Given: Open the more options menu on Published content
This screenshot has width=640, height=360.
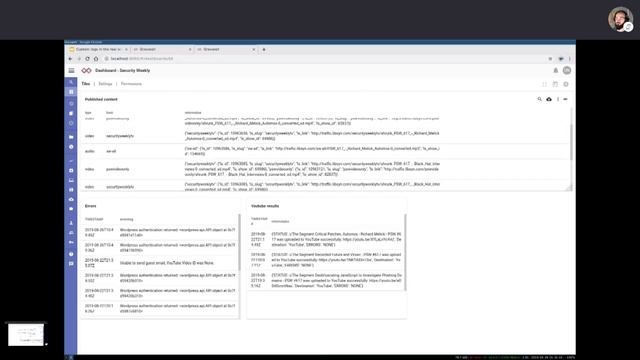Looking at the screenshot, I should click(558, 99).
